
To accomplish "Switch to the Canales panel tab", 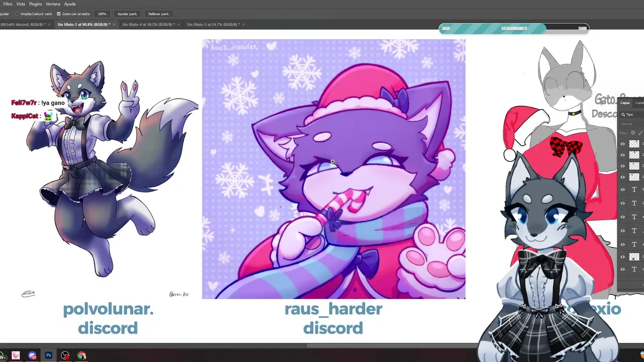I will tap(639, 103).
